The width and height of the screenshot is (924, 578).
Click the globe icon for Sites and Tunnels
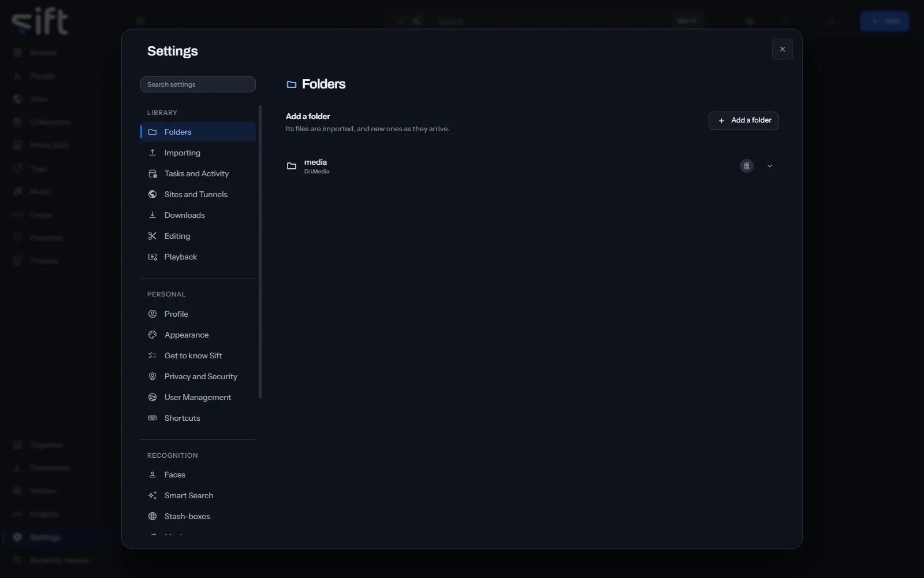click(152, 194)
